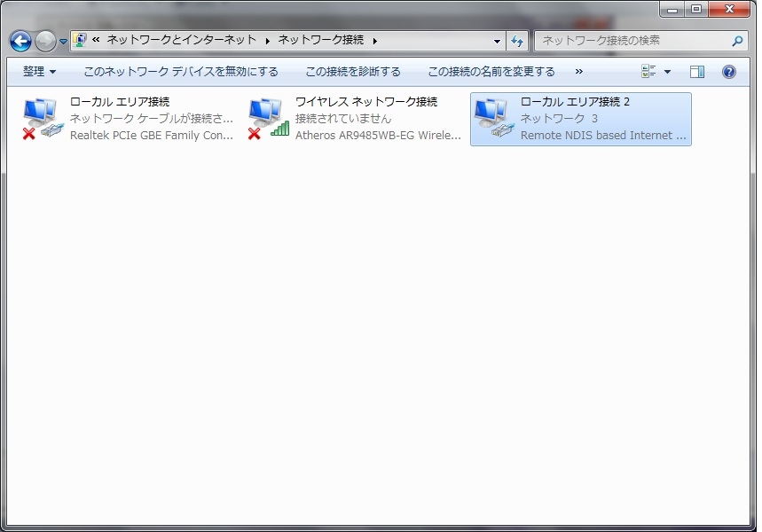Select the ワイヤレス ネットワーク接続 adapter icon
The height and width of the screenshot is (532, 762).
click(268, 119)
